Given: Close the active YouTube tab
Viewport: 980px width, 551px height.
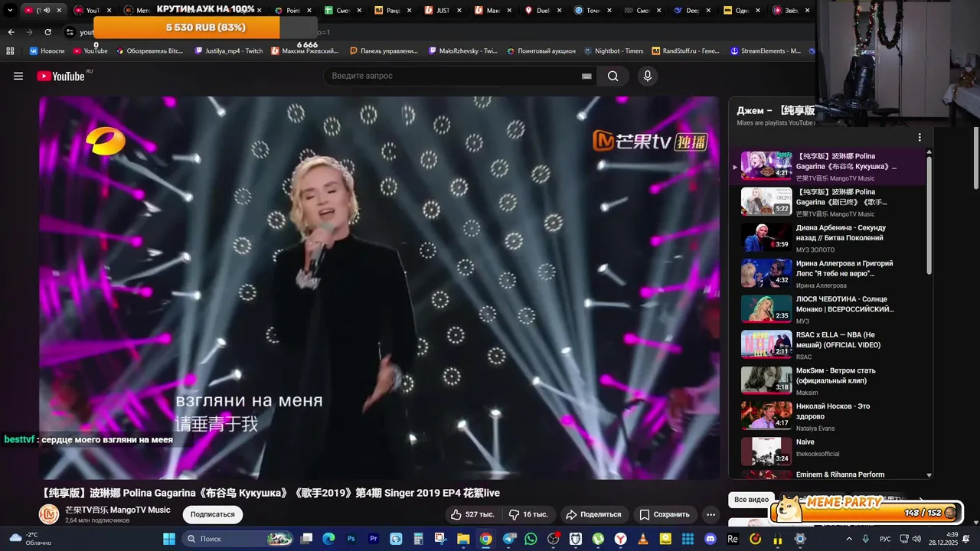Looking at the screenshot, I should click(x=58, y=11).
